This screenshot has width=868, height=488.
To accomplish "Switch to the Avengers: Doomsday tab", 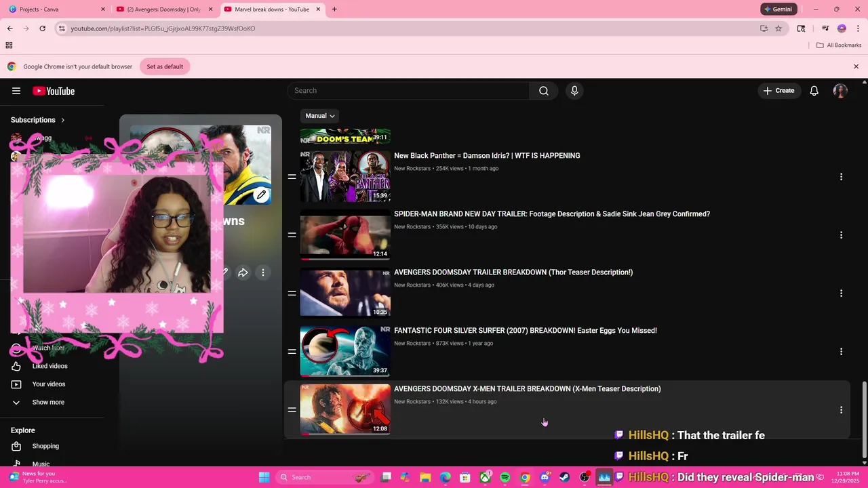I will click(x=165, y=9).
